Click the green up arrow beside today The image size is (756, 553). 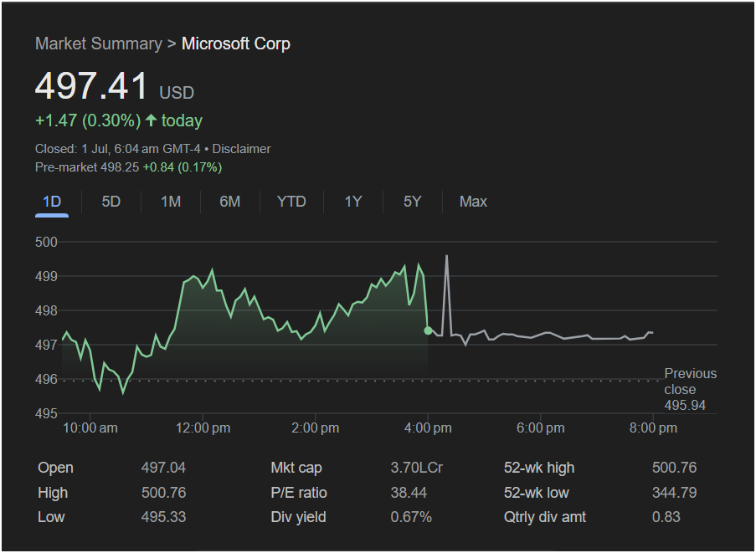[x=151, y=120]
